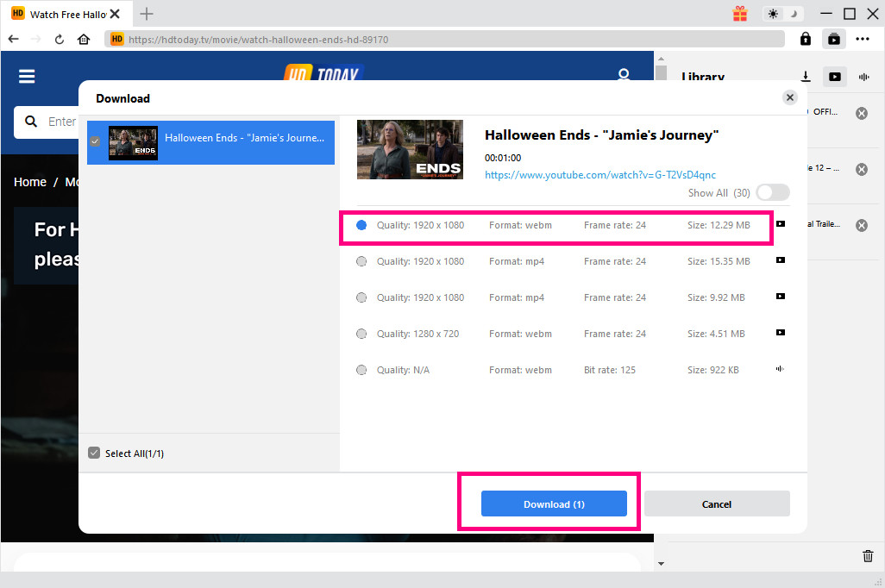Click the browser home icon
Viewport: 885px width, 588px height.
[84, 39]
